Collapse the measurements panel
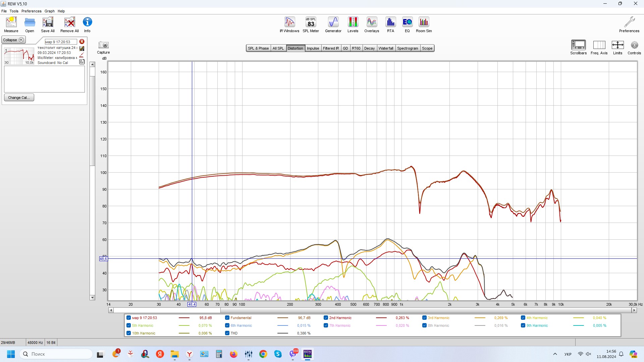The width and height of the screenshot is (644, 362). point(13,40)
